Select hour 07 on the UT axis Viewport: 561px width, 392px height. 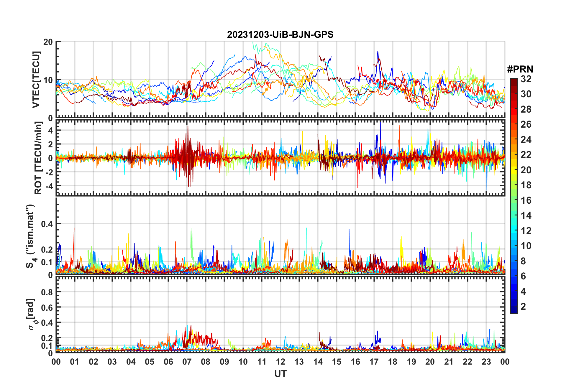pos(187,362)
